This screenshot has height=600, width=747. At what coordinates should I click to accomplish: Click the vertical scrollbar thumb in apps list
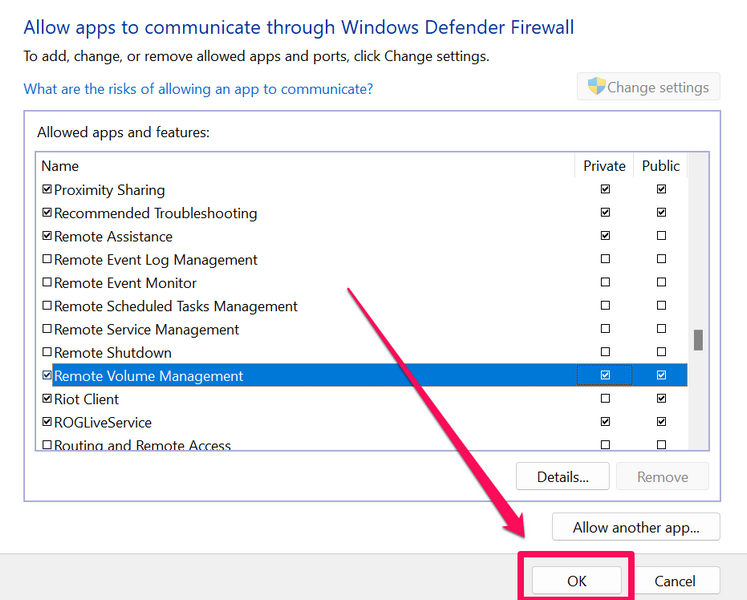698,340
